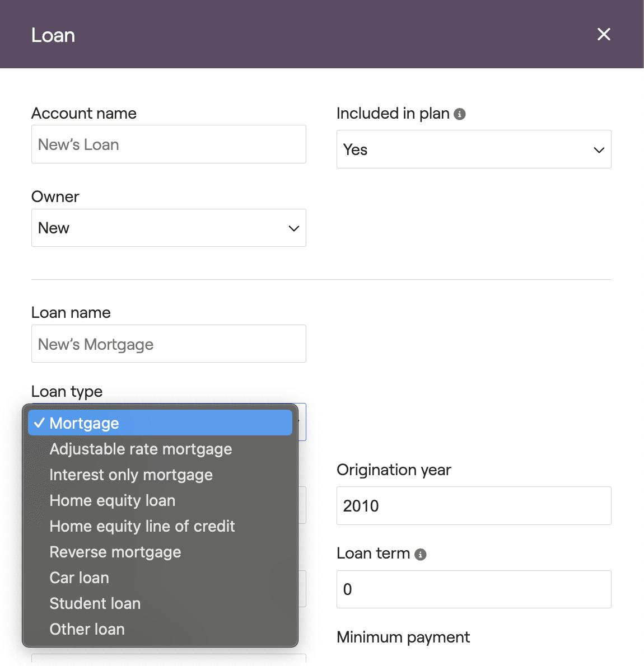Click the Included in plan info icon
The height and width of the screenshot is (666, 644).
[x=460, y=114]
